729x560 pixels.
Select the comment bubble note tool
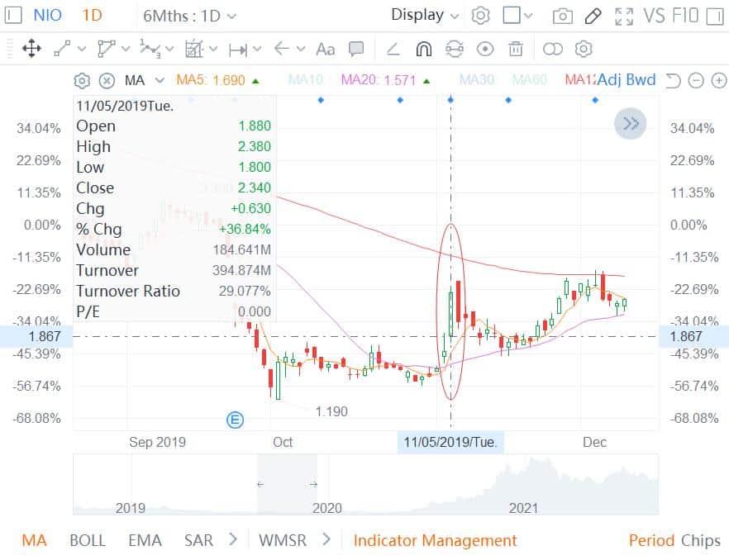coord(356,50)
